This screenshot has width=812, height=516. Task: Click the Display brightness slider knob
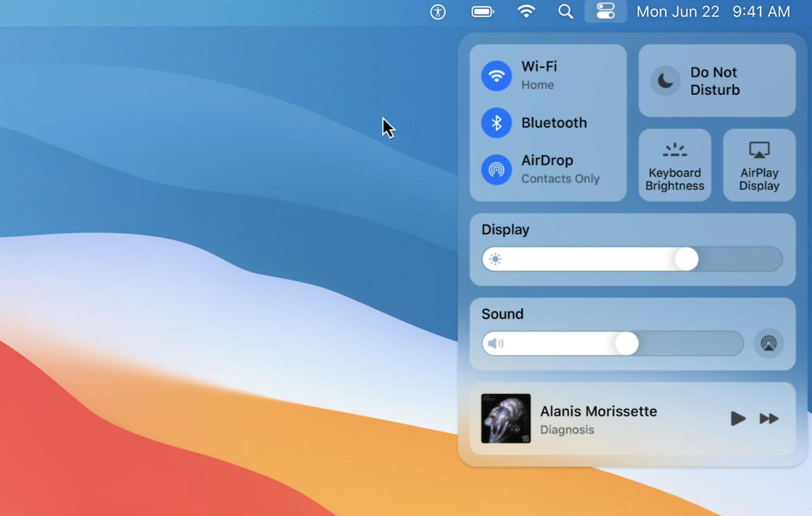(x=686, y=259)
